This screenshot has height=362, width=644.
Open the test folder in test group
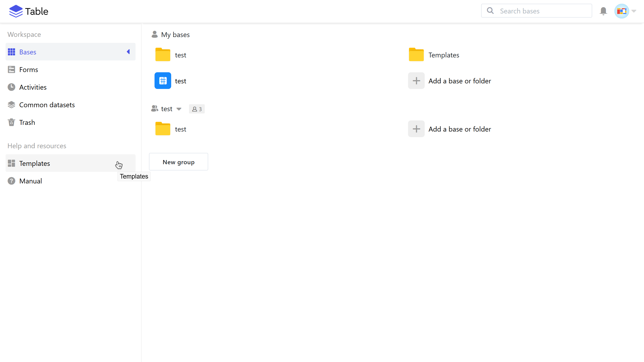coord(163,129)
